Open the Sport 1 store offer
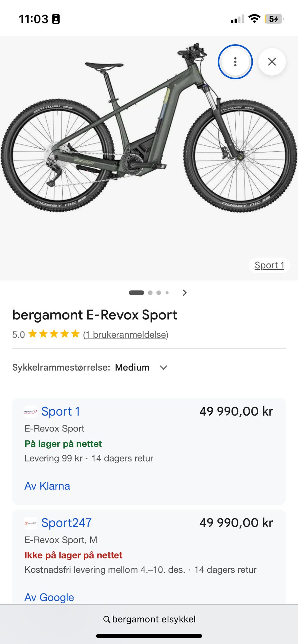The width and height of the screenshot is (298, 644). tap(149, 451)
